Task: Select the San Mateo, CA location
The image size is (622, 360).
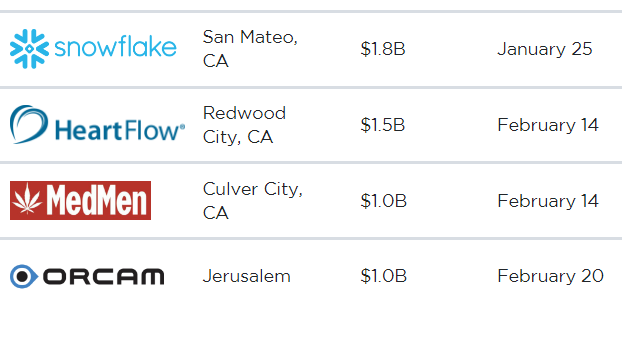Action: (250, 49)
